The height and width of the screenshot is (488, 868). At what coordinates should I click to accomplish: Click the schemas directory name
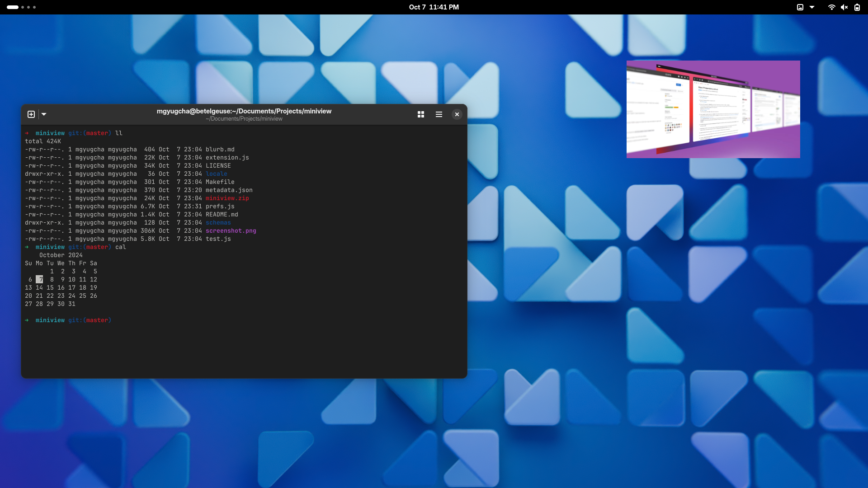click(x=218, y=223)
